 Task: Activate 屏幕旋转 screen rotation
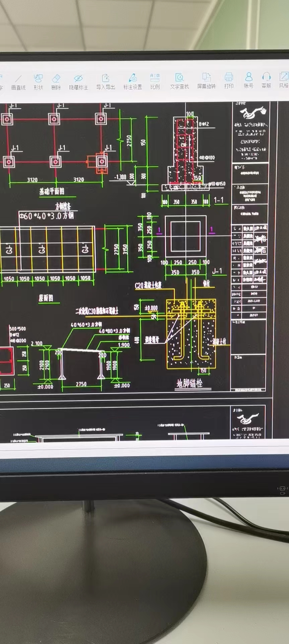pos(206,81)
